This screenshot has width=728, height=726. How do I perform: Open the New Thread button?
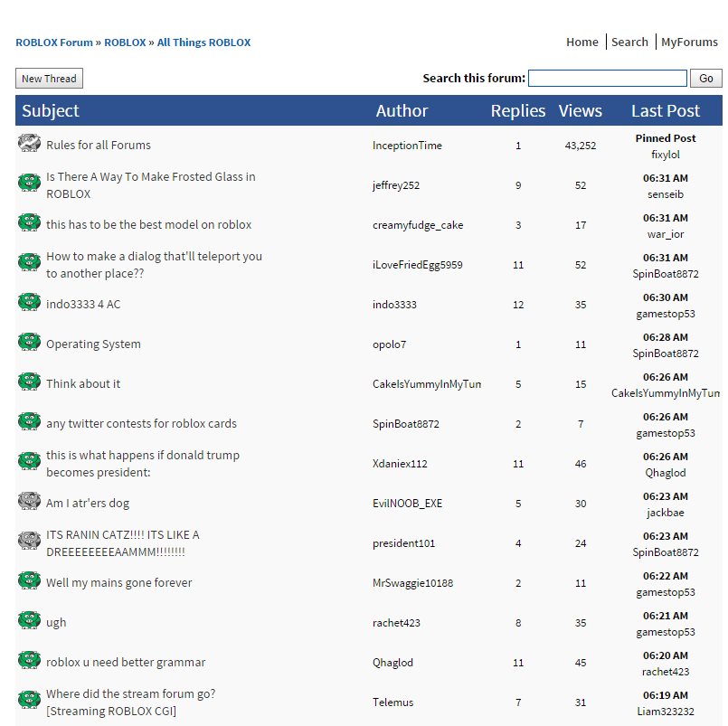(x=49, y=79)
